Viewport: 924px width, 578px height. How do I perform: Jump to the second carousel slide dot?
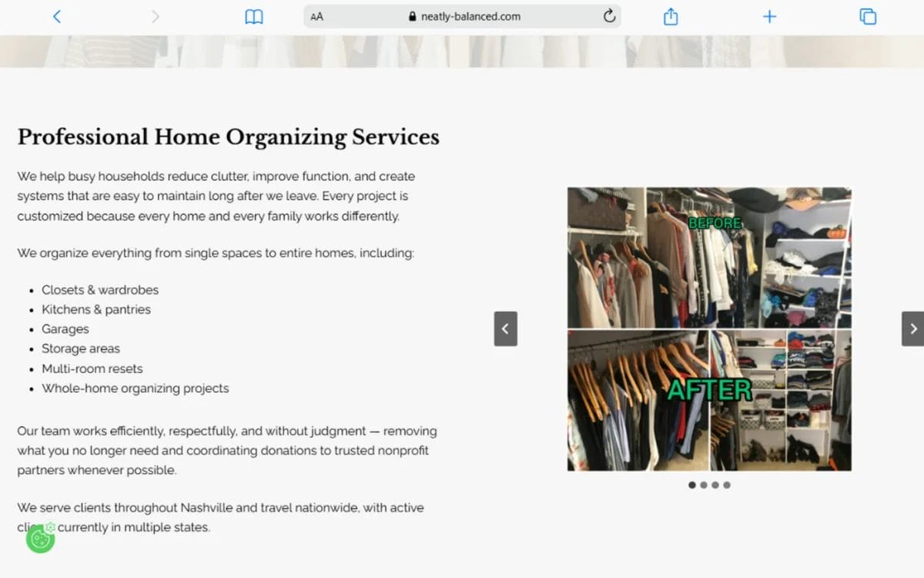703,485
